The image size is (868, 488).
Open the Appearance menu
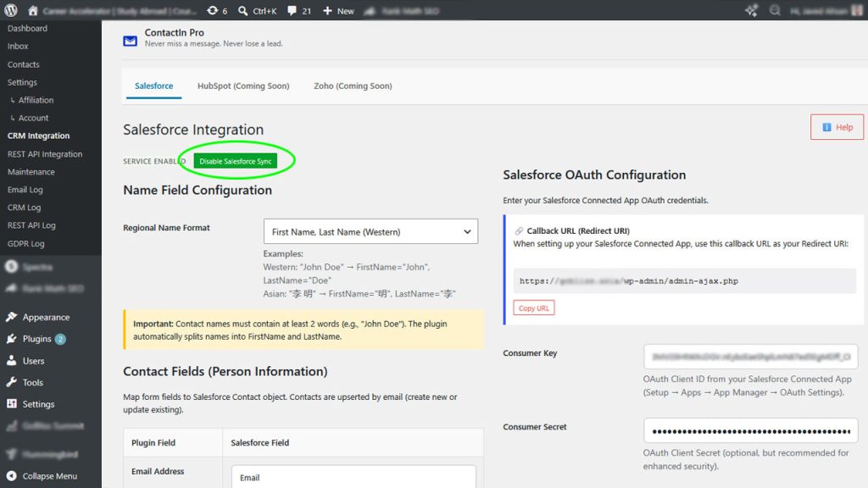[46, 317]
